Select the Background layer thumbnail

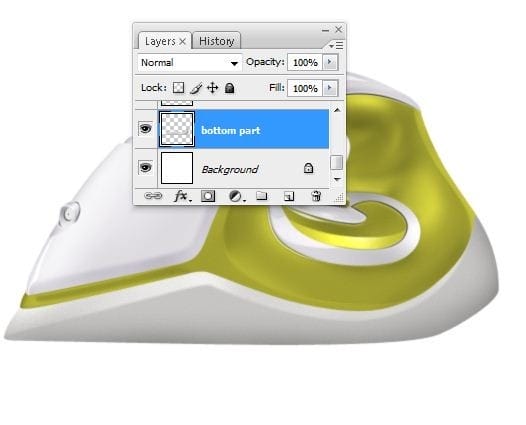coord(177,168)
